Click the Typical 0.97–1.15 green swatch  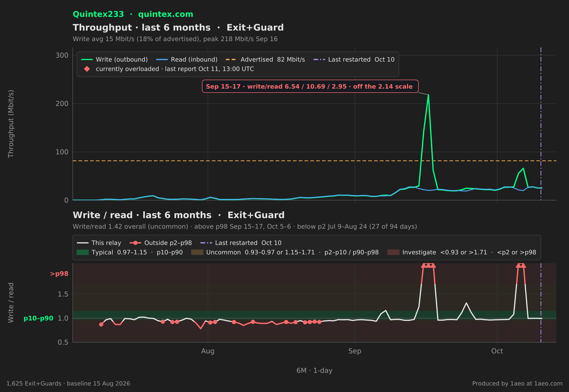[x=83, y=252]
